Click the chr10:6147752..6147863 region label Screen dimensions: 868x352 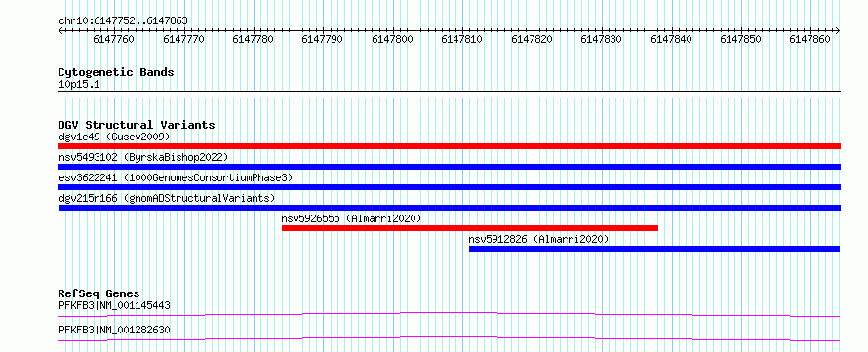point(123,21)
